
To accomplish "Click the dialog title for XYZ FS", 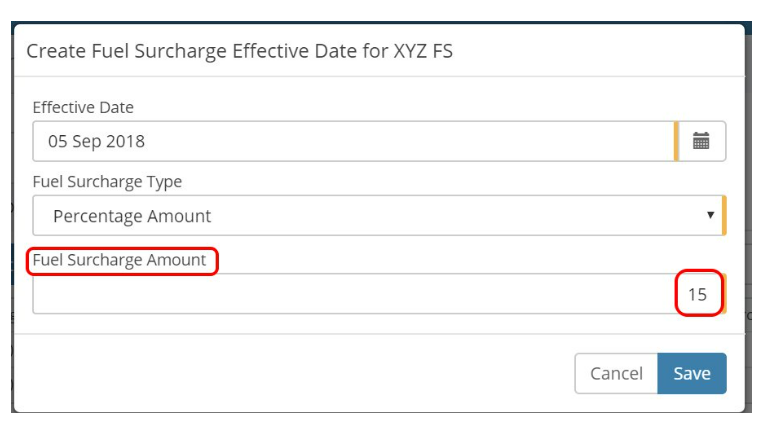I will pyautogui.click(x=239, y=51).
